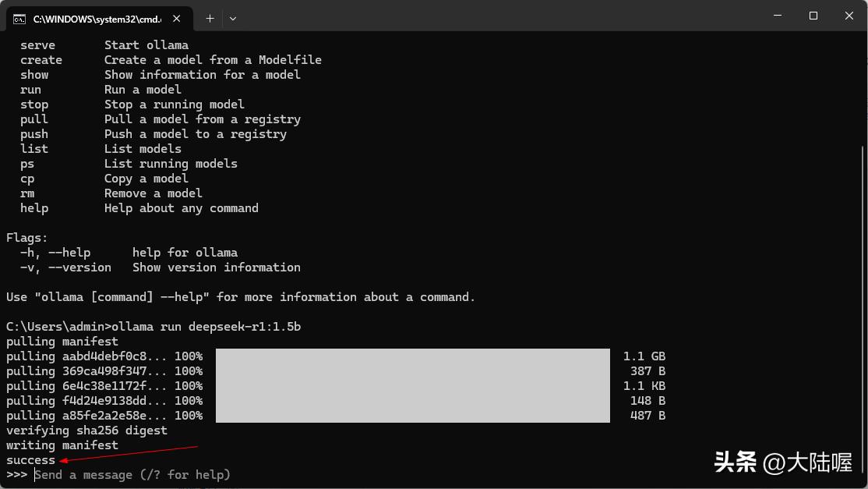Image resolution: width=868 pixels, height=489 pixels.
Task: Click the Send a message prompt input
Action: 132,475
